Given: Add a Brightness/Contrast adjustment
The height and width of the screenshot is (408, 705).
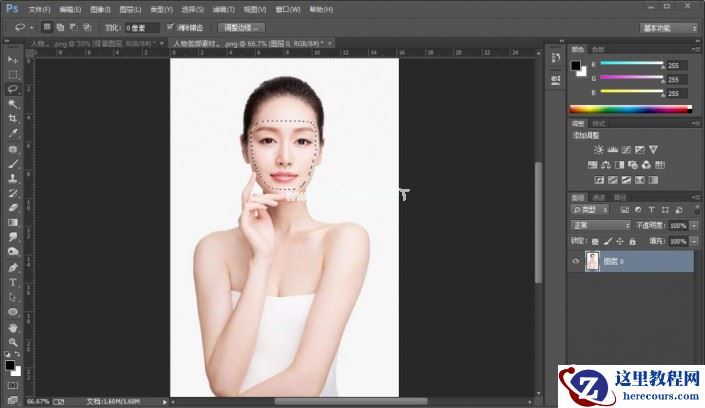Looking at the screenshot, I should coord(598,149).
